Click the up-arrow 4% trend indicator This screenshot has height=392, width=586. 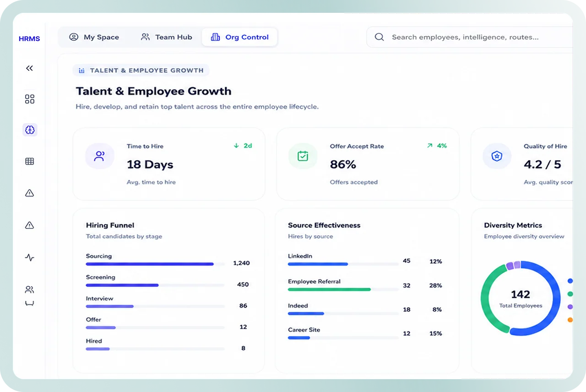click(x=437, y=146)
